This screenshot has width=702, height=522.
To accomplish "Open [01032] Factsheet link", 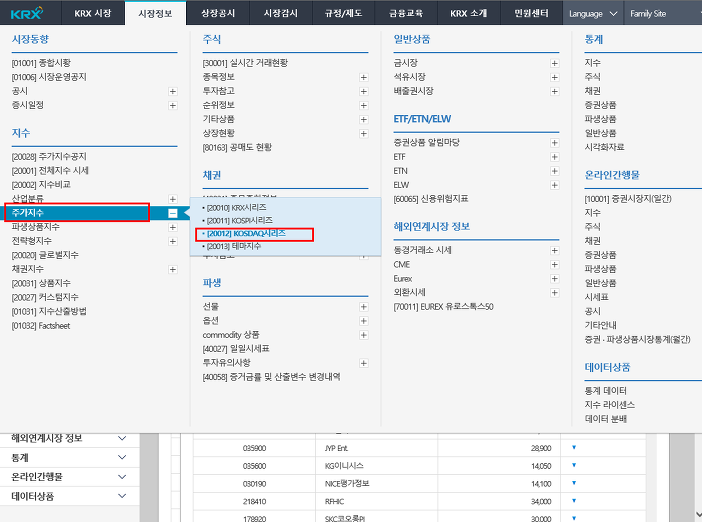I will [x=41, y=326].
